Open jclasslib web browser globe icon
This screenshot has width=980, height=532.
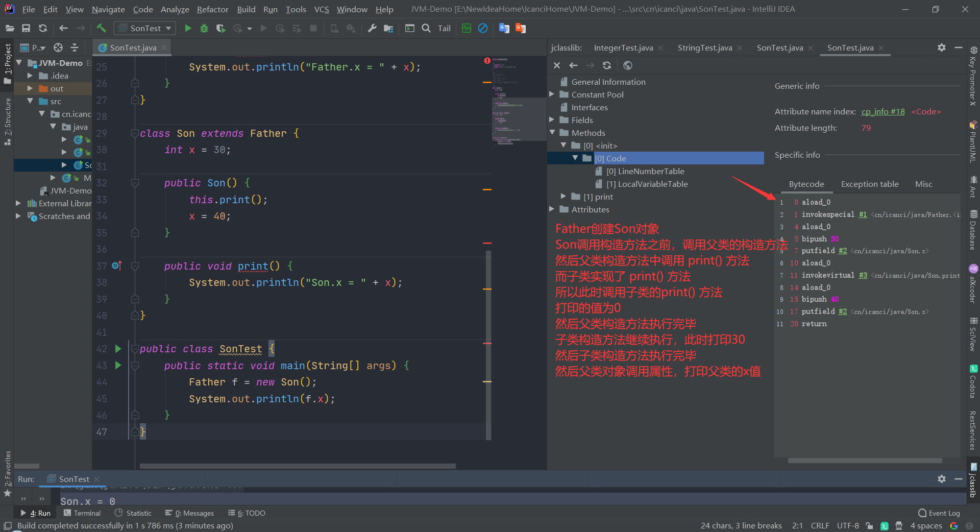(x=628, y=65)
